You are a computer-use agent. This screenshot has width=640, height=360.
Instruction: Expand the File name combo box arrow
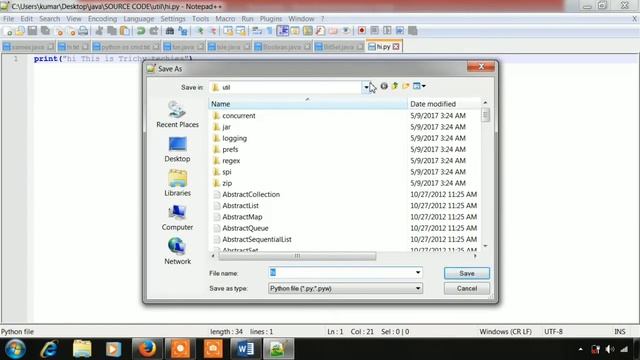click(418, 273)
